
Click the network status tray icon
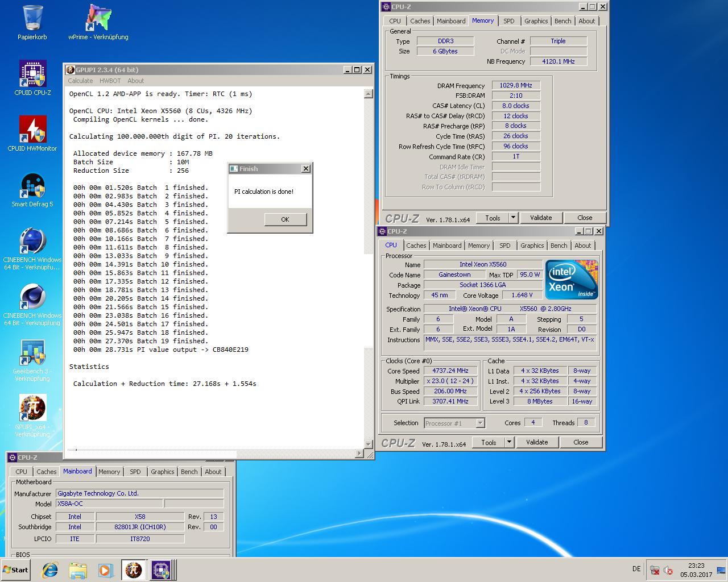(x=655, y=570)
